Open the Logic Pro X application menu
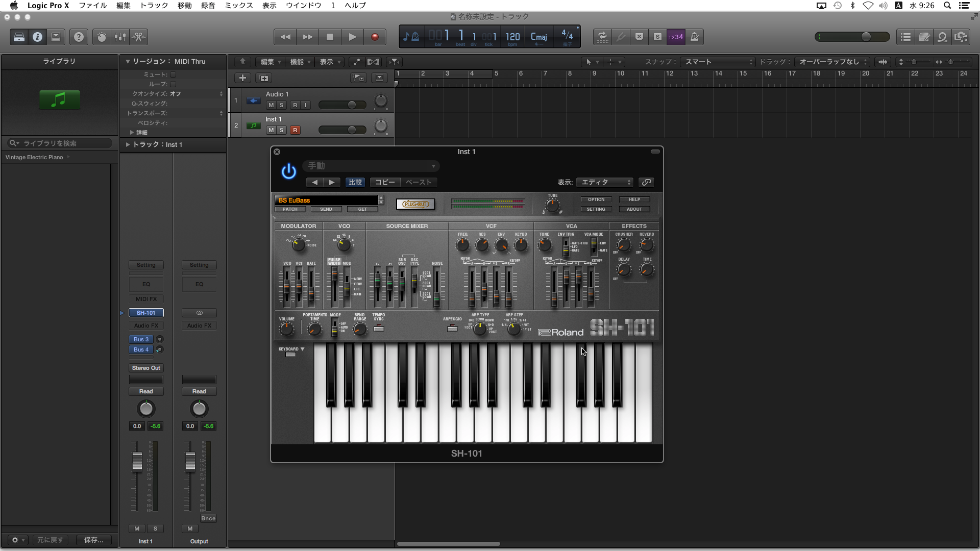The height and width of the screenshot is (551, 980). coord(48,6)
